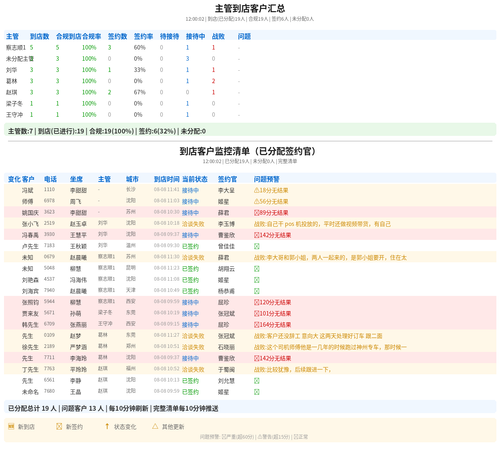Click the 101分无结果 alert
This screenshot has height=459, width=500.
[272, 314]
